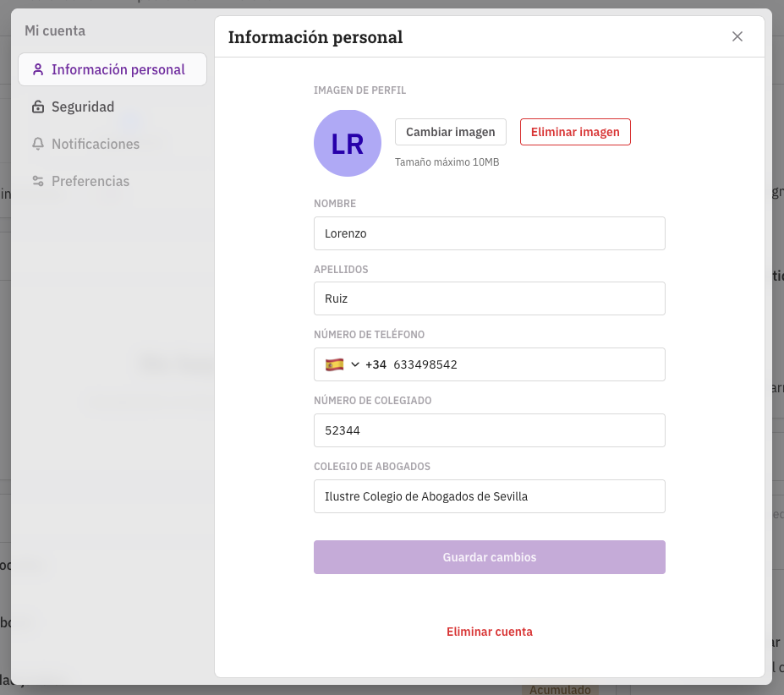Select the Número de colegiado input field
784x695 pixels.
489,430
